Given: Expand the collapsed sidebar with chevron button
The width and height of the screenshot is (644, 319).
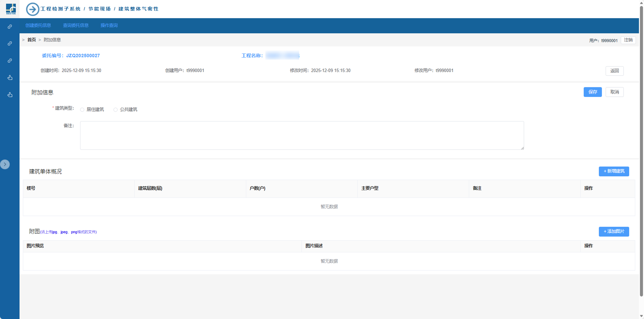Looking at the screenshot, I should point(5,164).
